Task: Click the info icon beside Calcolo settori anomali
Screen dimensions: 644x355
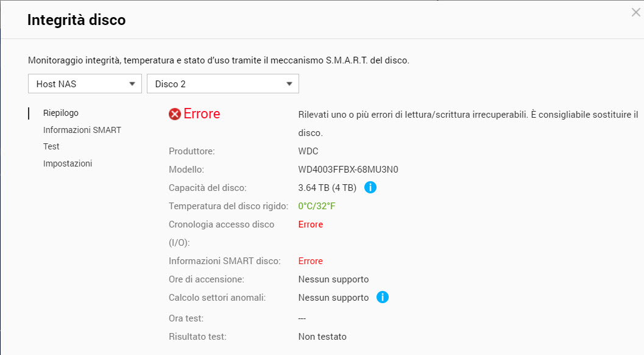Action: click(x=383, y=298)
